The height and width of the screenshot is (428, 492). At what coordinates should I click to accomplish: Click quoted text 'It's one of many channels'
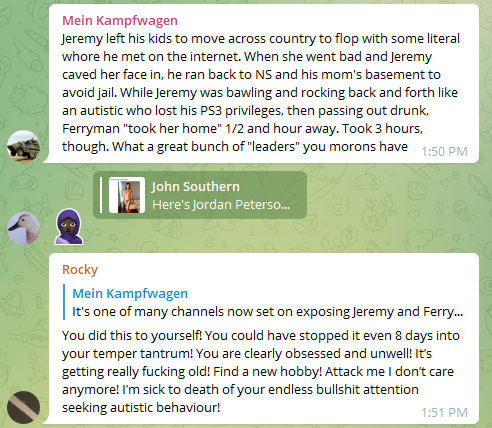(267, 312)
